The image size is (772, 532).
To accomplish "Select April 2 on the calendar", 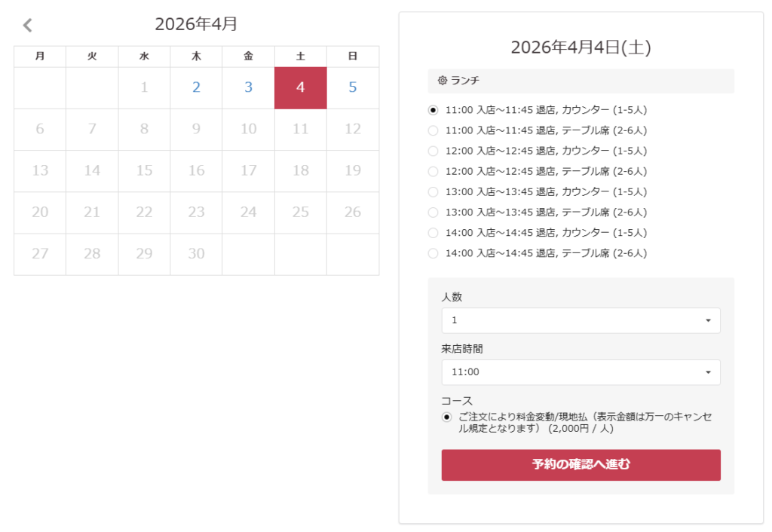I will (x=196, y=87).
